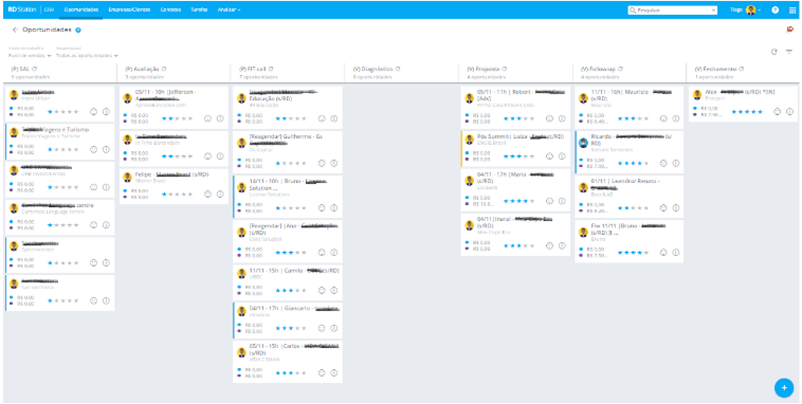Open the filter icon above the pipeline columns
This screenshot has height=404, width=802.
[788, 51]
